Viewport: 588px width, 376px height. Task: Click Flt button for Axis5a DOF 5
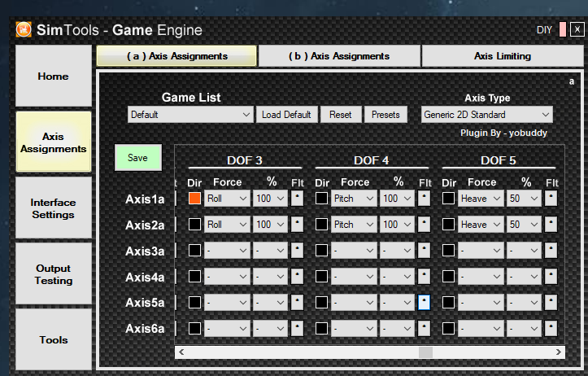551,302
